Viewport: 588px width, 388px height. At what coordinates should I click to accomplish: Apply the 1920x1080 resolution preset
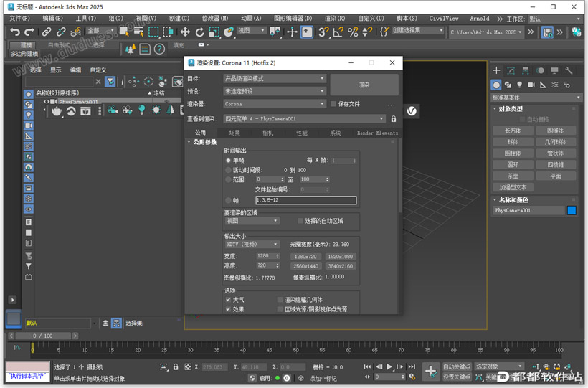coord(340,257)
